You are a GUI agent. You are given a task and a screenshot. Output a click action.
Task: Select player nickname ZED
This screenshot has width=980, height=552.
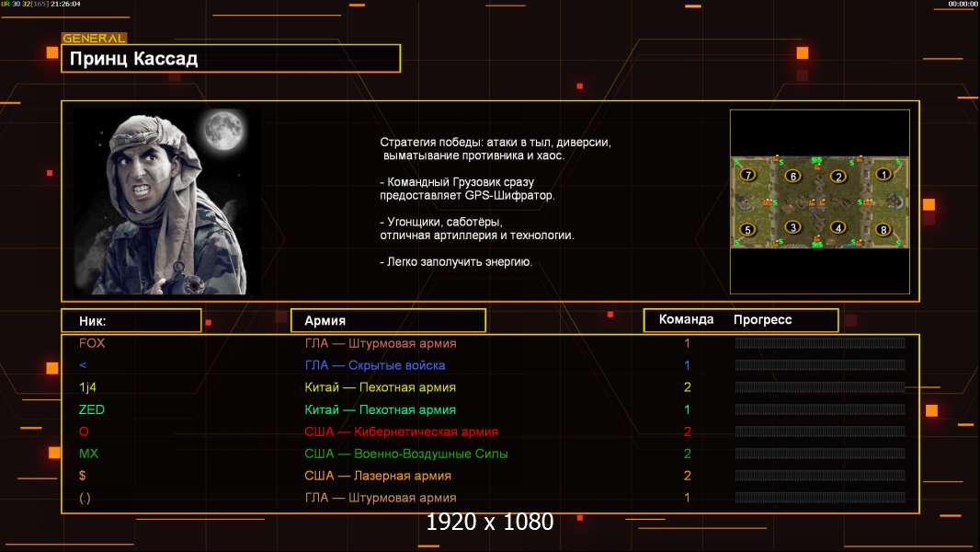pos(91,409)
